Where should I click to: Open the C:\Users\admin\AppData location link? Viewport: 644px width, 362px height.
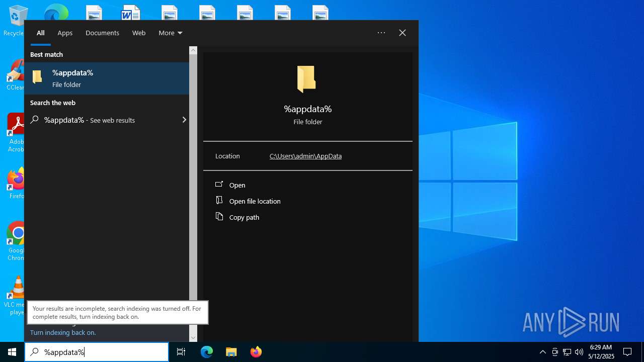point(305,156)
